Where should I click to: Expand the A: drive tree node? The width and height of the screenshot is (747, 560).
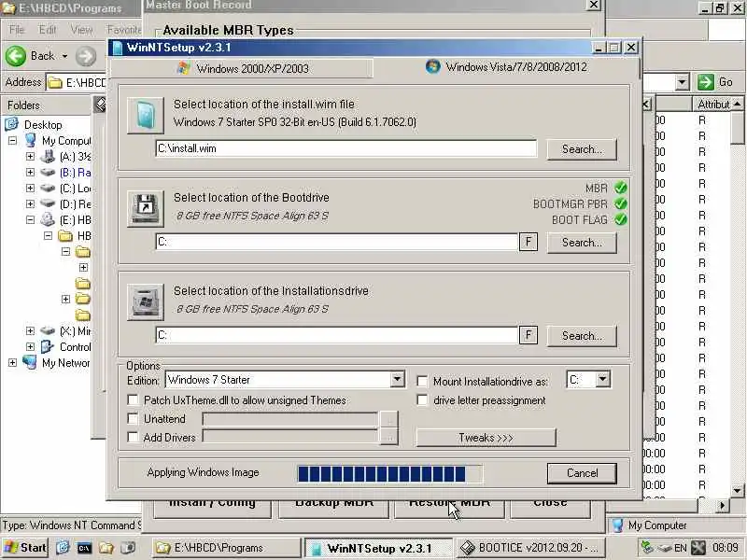[x=30, y=156]
